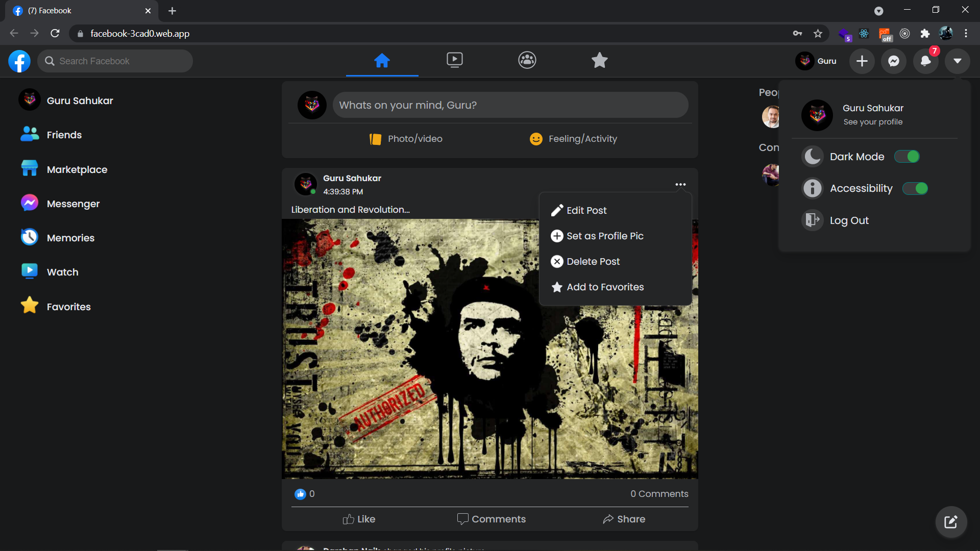Click the Favorites star icon in sidebar
The height and width of the screenshot is (551, 980).
point(30,306)
